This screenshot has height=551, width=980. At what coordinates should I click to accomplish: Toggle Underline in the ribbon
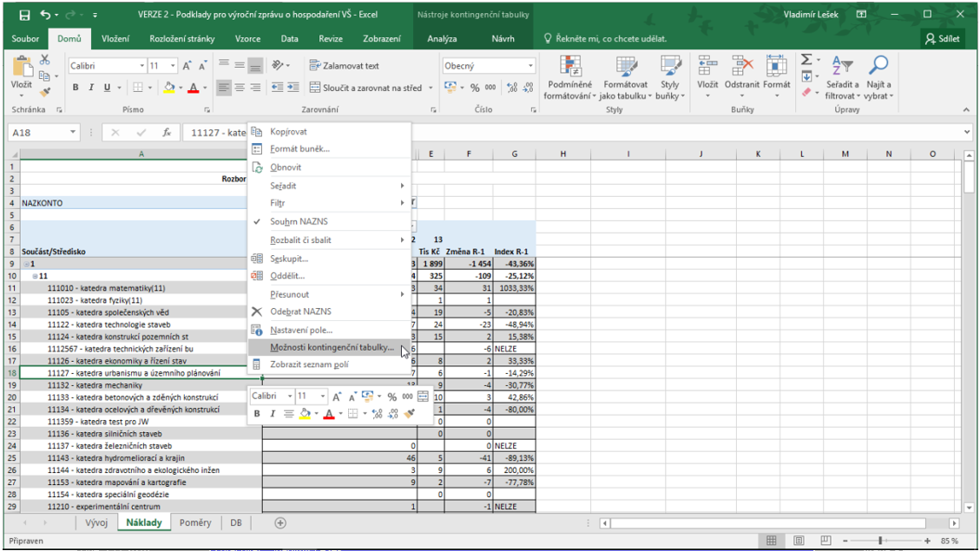tap(107, 88)
